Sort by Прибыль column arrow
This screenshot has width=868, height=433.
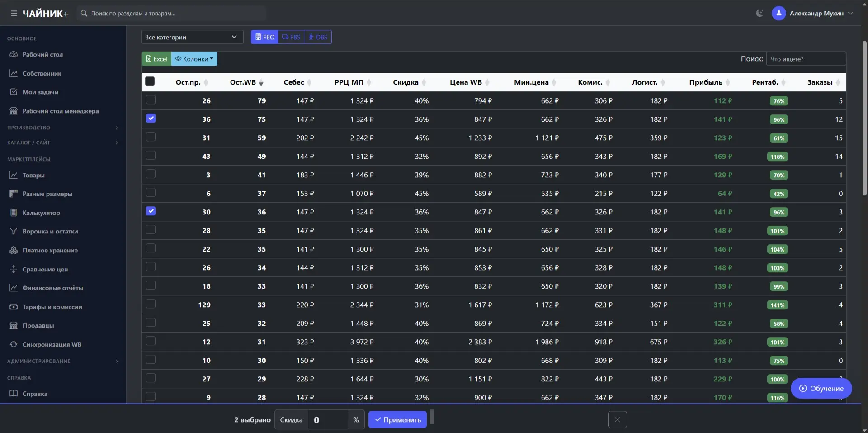tap(728, 82)
